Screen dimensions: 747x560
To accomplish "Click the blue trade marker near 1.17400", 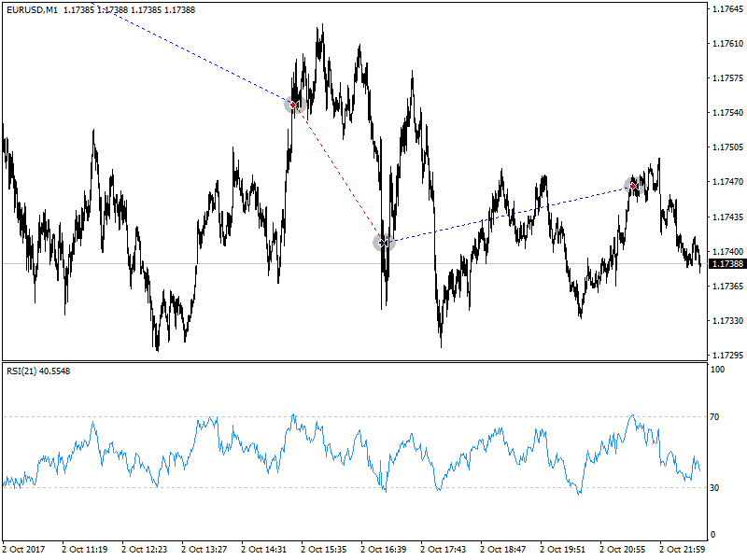I will tap(383, 243).
